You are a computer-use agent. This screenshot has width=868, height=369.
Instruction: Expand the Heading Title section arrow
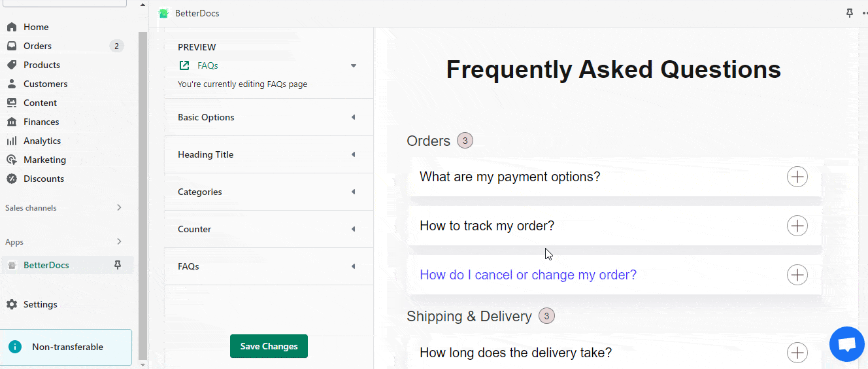pos(354,154)
